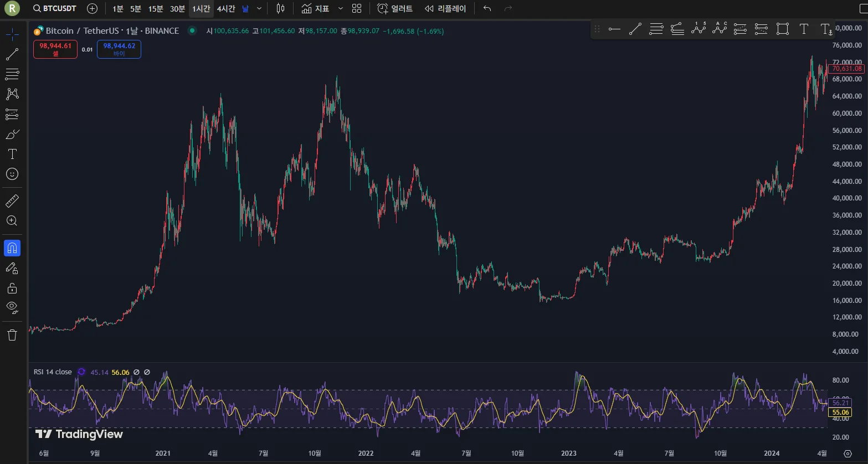Open the 얼러트 alert button

click(x=395, y=8)
